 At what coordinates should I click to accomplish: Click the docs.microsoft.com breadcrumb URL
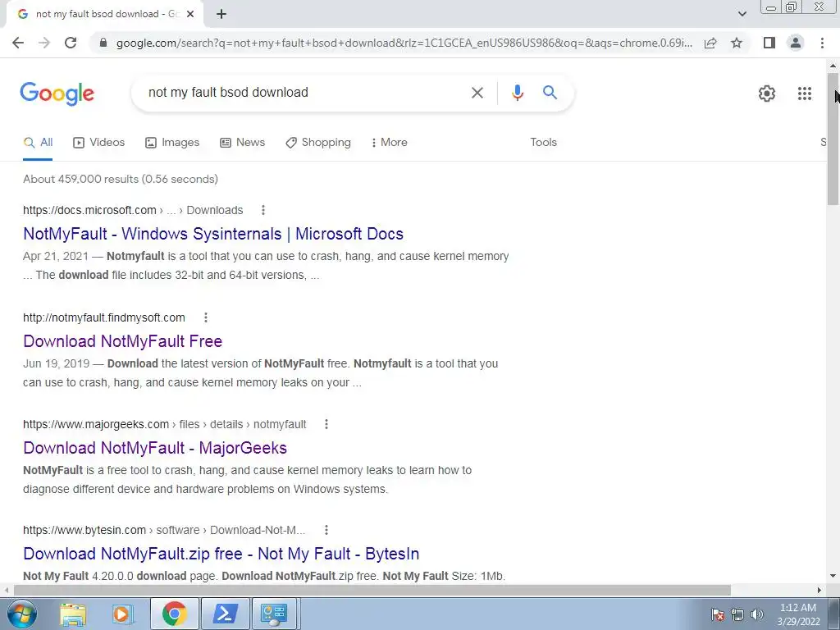[133, 210]
